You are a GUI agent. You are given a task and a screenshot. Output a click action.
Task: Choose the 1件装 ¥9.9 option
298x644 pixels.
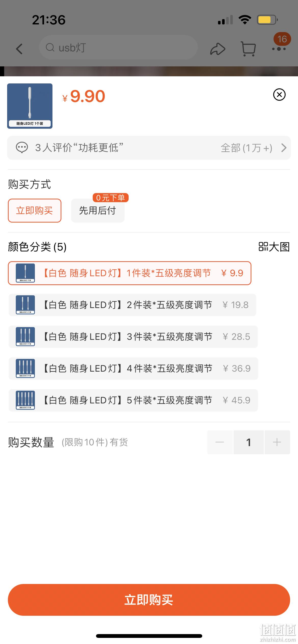pyautogui.click(x=130, y=273)
